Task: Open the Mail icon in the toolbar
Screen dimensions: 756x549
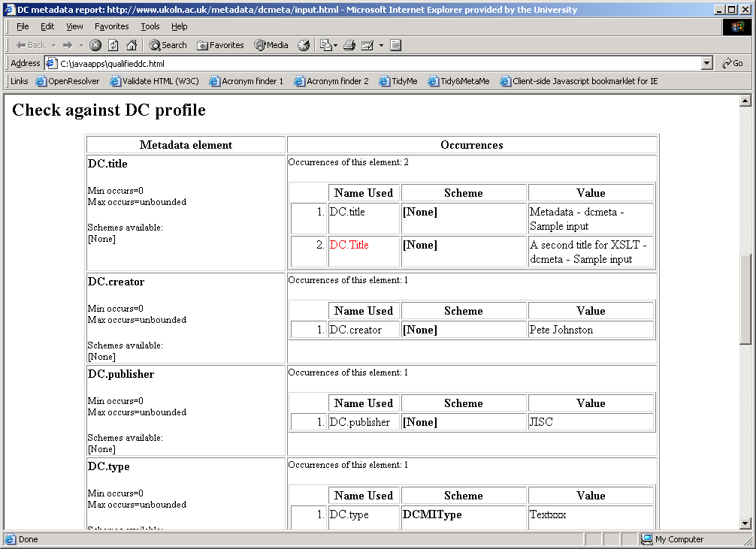Action: 326,44
